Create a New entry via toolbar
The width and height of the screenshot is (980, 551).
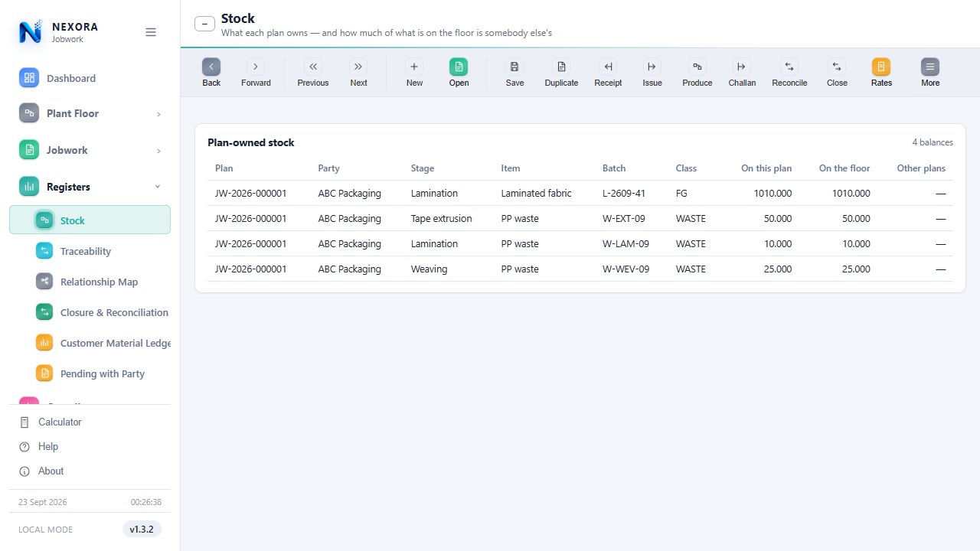(x=414, y=67)
